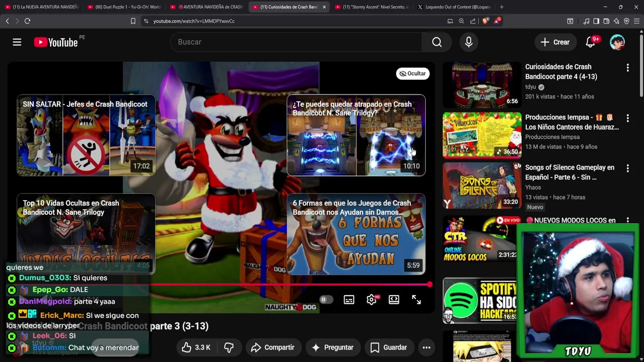Open more actions ellipsis under the video

(426, 347)
